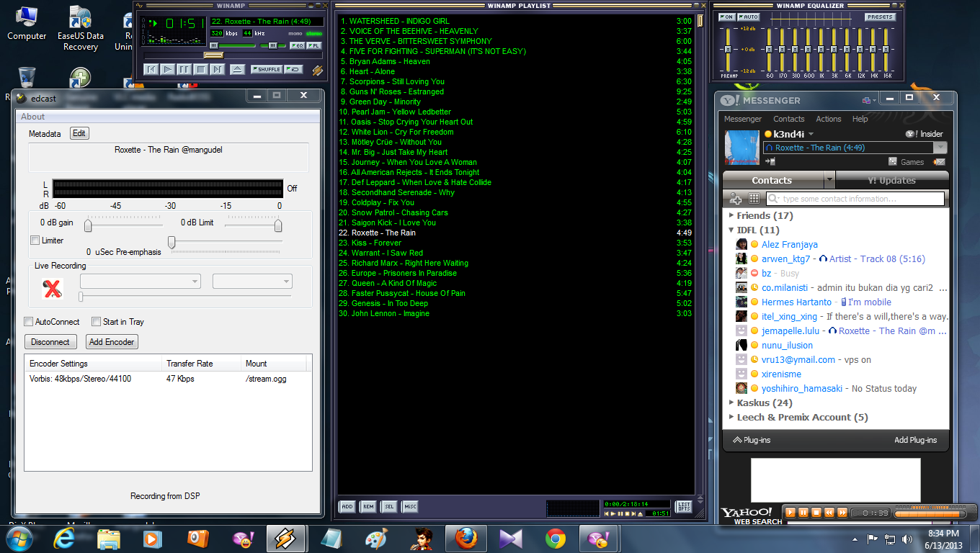This screenshot has width=980, height=553.
Task: Open the Messenger status message dropdown
Action: coord(940,148)
